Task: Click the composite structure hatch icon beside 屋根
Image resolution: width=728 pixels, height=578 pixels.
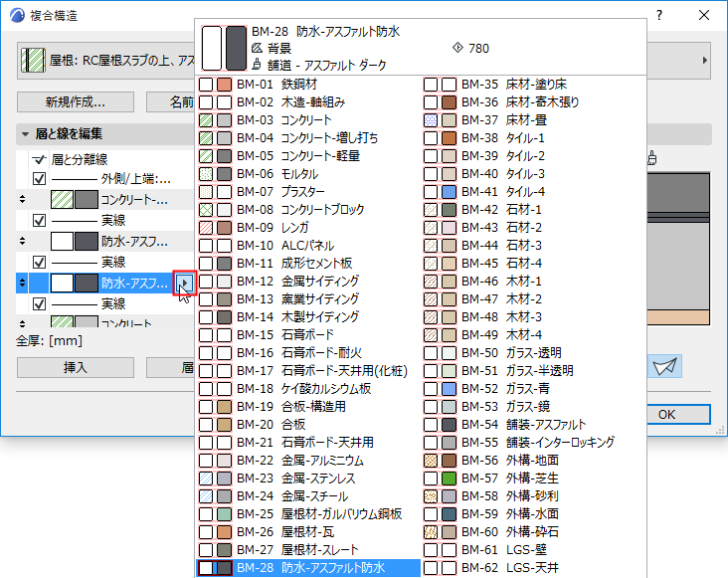Action: pyautogui.click(x=33, y=61)
